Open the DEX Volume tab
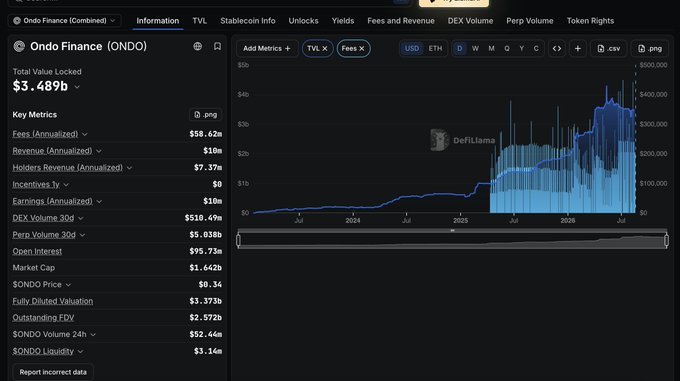Image resolution: width=680 pixels, height=381 pixels. [x=471, y=21]
